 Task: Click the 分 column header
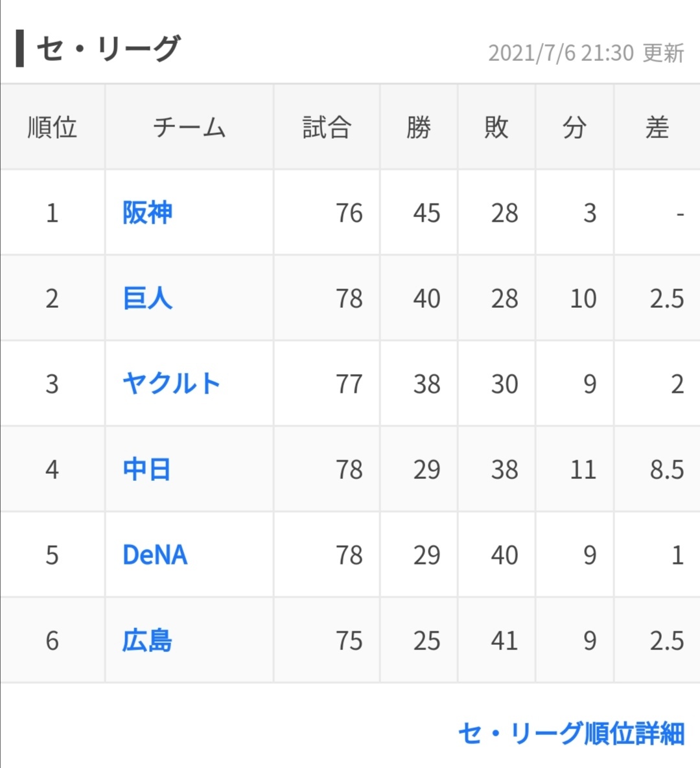click(574, 127)
